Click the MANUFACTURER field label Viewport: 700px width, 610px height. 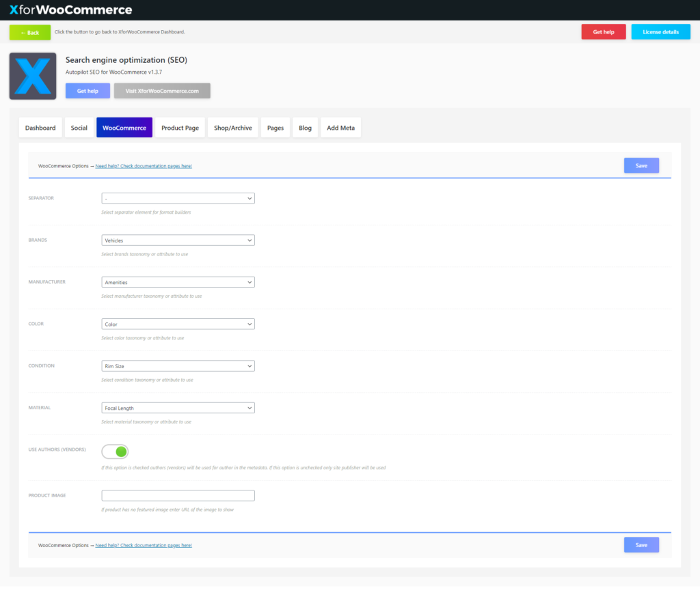(47, 282)
